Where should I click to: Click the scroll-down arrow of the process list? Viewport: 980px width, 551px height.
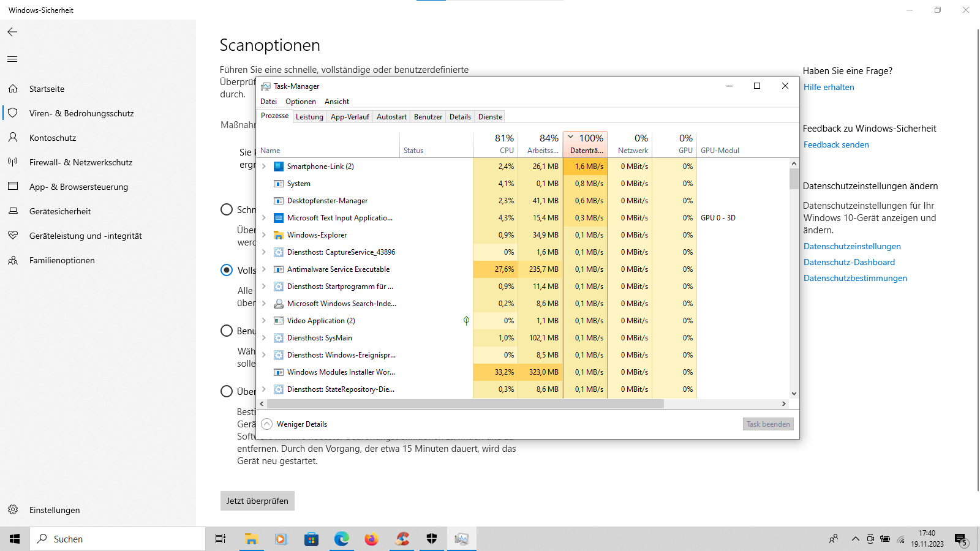794,394
